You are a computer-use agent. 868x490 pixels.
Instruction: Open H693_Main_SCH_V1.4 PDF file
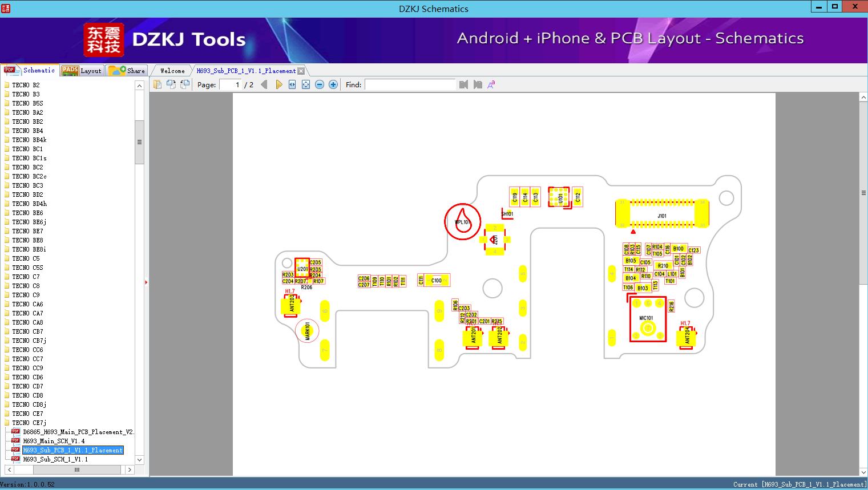[x=54, y=441]
